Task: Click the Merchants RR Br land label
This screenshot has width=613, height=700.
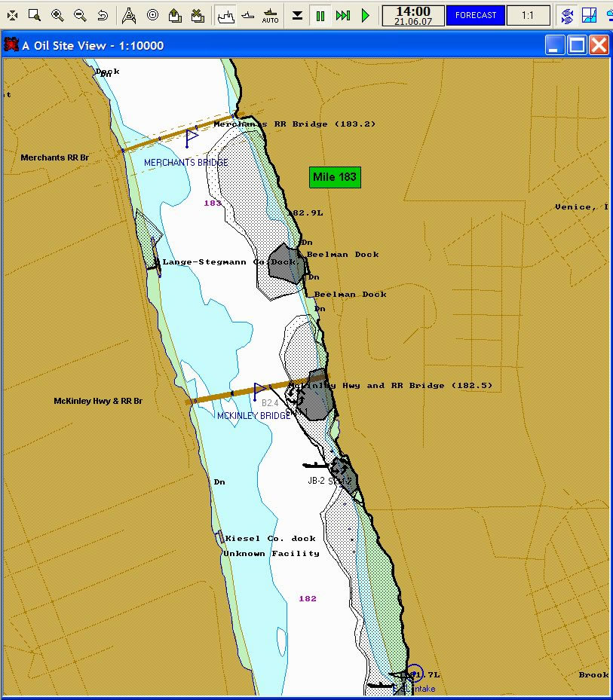Action: [54, 157]
